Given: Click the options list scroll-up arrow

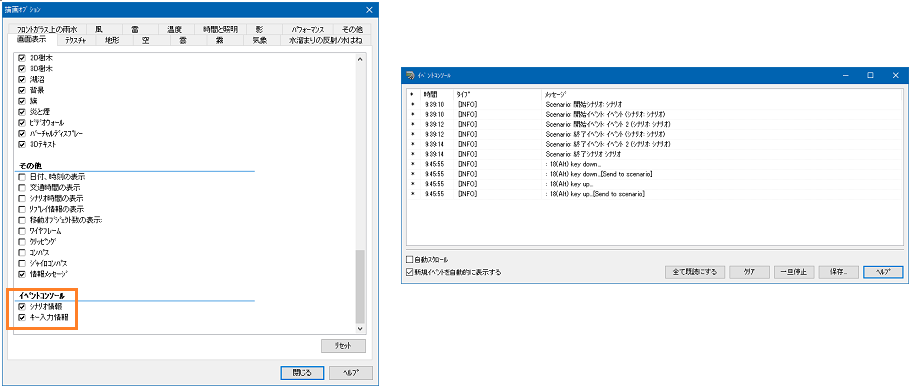Looking at the screenshot, I should click(360, 59).
